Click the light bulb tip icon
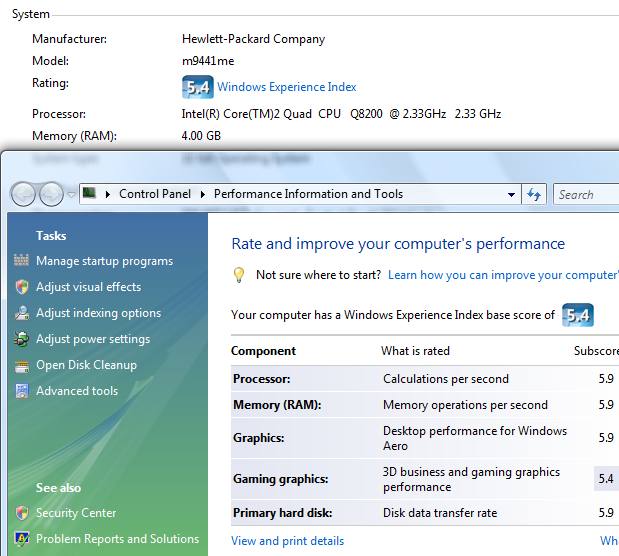Viewport: 619px width, 556px height. tap(238, 274)
